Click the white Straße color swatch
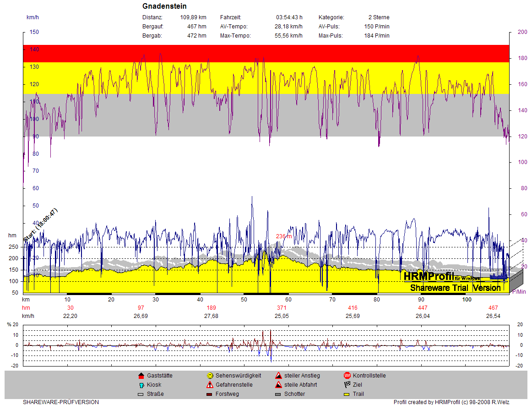Image resolution: width=532 pixels, height=405 pixels. coord(141,394)
